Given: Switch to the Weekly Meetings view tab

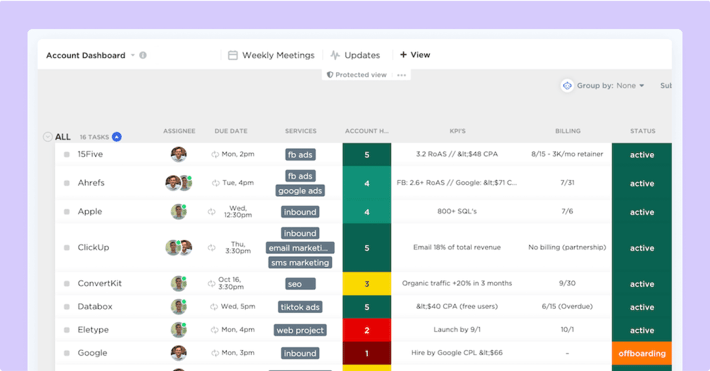Looking at the screenshot, I should [x=271, y=55].
